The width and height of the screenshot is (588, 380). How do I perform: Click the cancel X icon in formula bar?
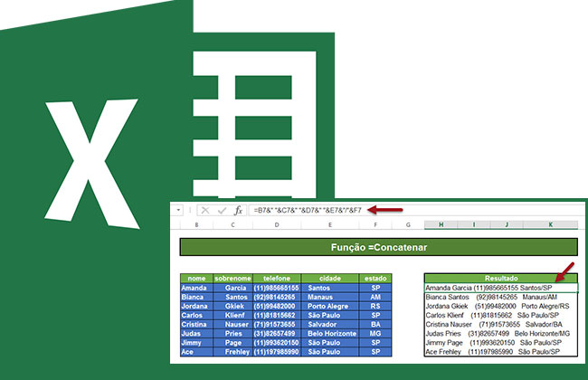[205, 211]
